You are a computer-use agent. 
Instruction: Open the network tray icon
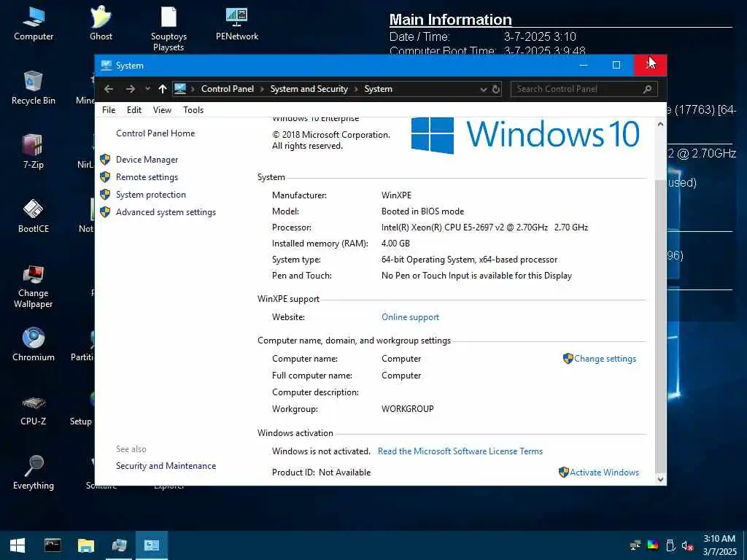point(635,545)
